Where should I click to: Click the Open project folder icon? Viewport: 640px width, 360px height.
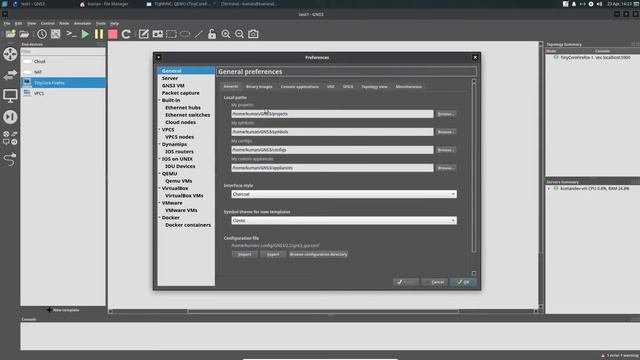click(24, 34)
